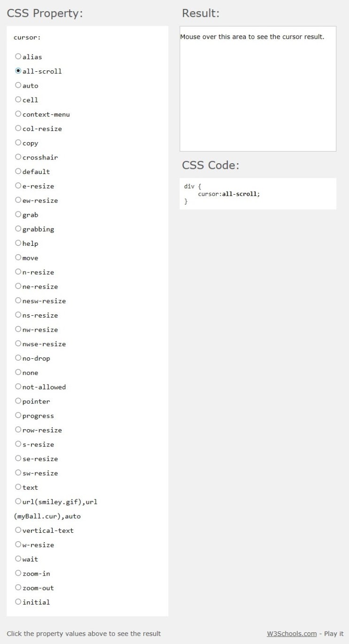Image resolution: width=349 pixels, height=644 pixels.
Task: Choose the grab cursor value
Action: (18, 214)
